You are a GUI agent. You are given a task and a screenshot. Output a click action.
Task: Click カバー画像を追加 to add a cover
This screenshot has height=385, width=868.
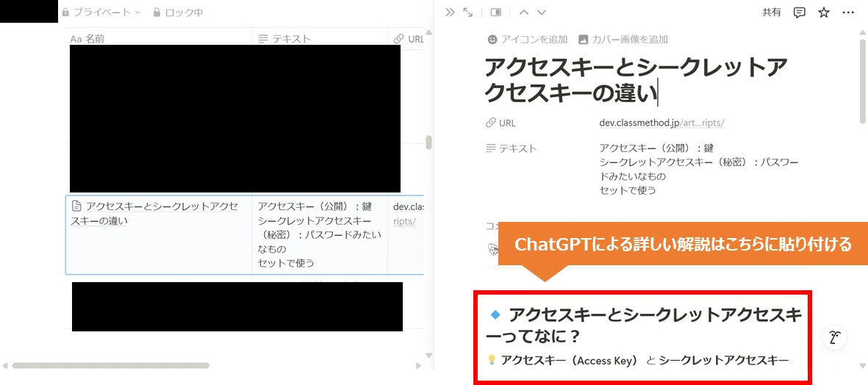click(623, 39)
